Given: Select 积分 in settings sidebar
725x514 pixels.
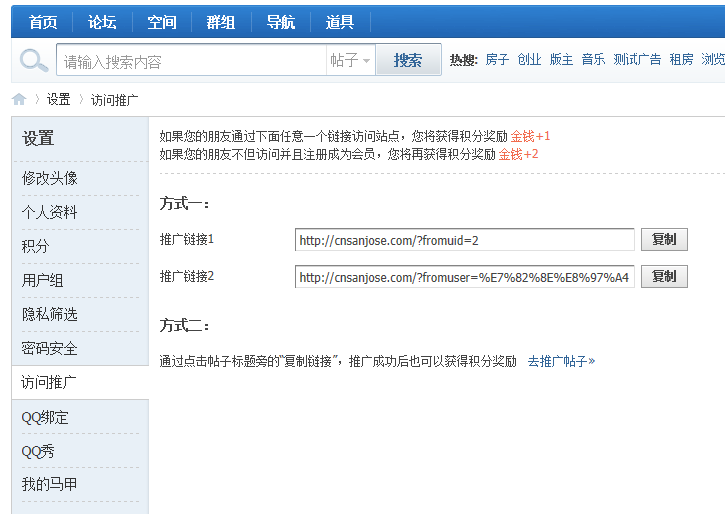Looking at the screenshot, I should click(x=35, y=246).
